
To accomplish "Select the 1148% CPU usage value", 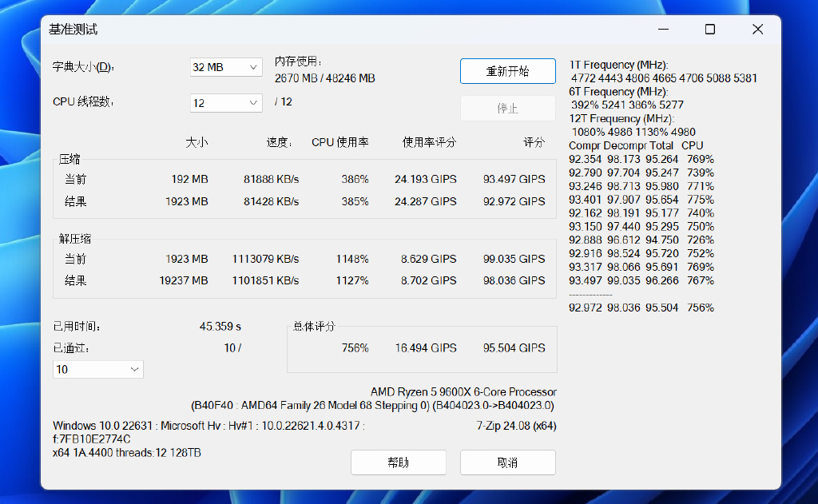I will (352, 259).
